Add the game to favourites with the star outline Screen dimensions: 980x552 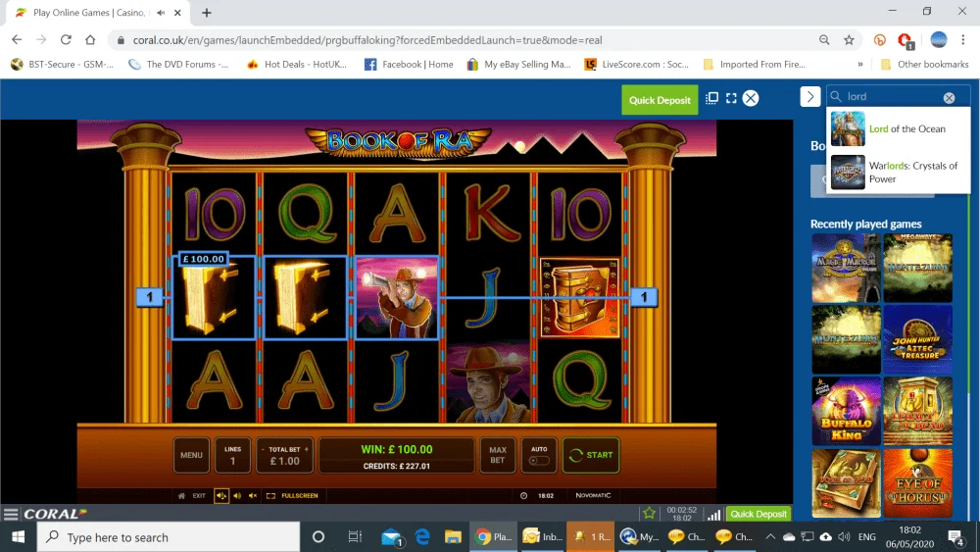click(649, 513)
